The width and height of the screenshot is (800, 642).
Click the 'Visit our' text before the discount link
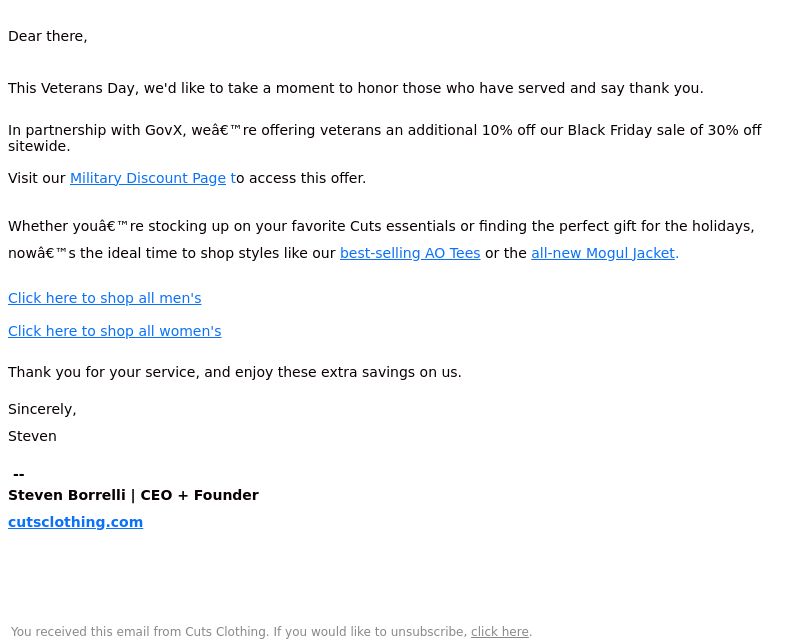point(37,178)
